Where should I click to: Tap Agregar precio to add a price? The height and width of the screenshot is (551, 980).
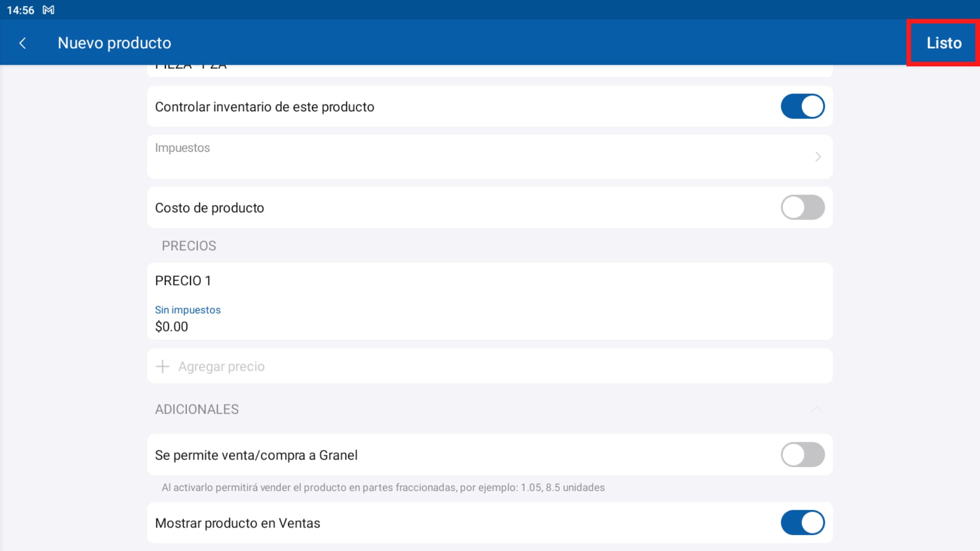click(x=222, y=366)
